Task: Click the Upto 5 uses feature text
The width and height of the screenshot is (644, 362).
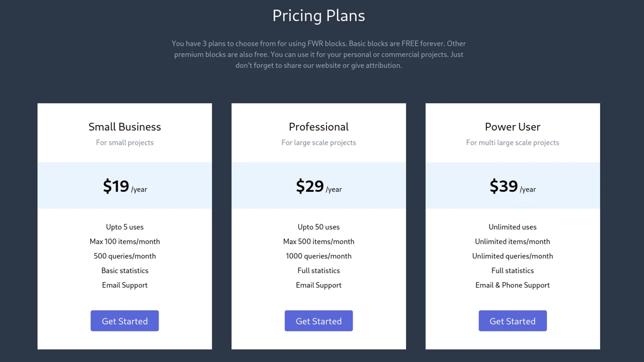Action: click(x=125, y=227)
